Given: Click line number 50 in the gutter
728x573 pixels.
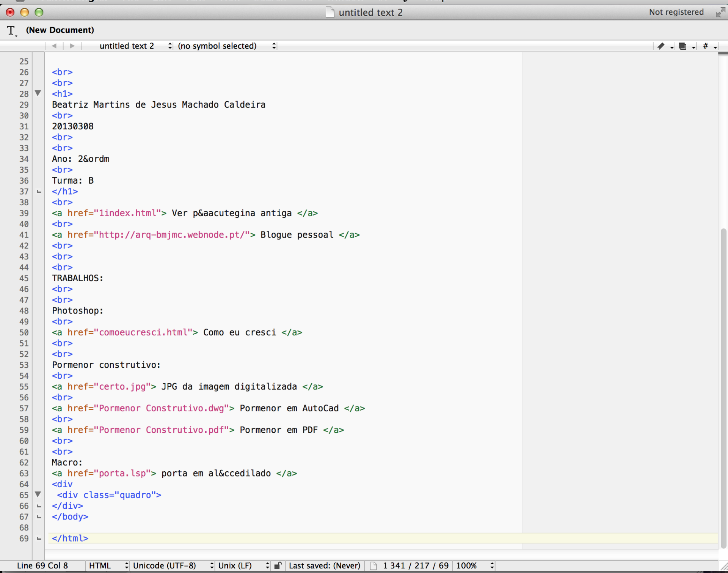Looking at the screenshot, I should tap(24, 333).
